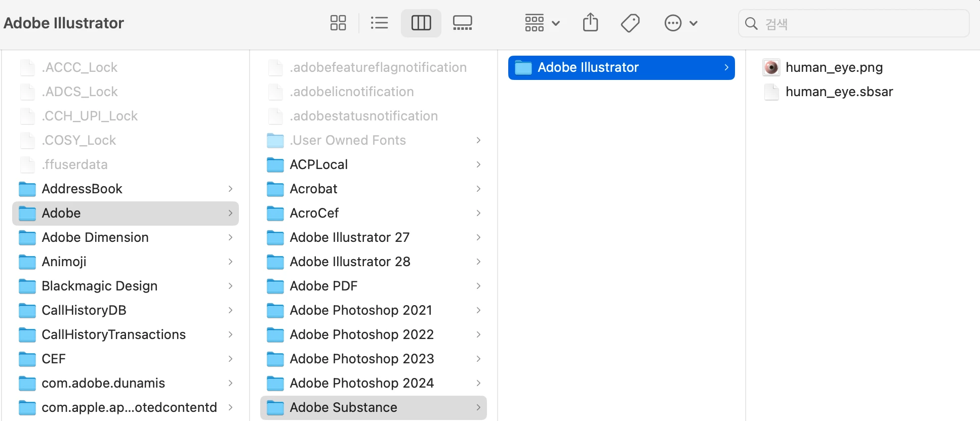Click the Animoji folder icon
The width and height of the screenshot is (980, 421).
27,262
